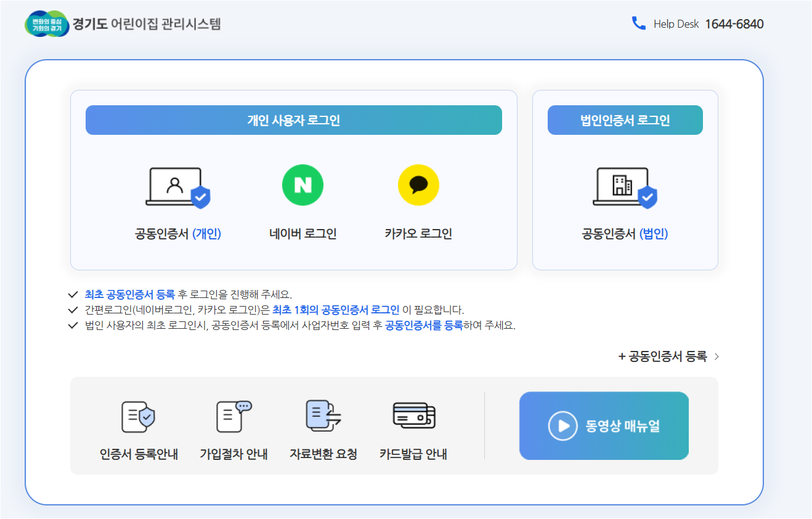Click the Help Desk phone icon
812x519 pixels.
point(638,23)
